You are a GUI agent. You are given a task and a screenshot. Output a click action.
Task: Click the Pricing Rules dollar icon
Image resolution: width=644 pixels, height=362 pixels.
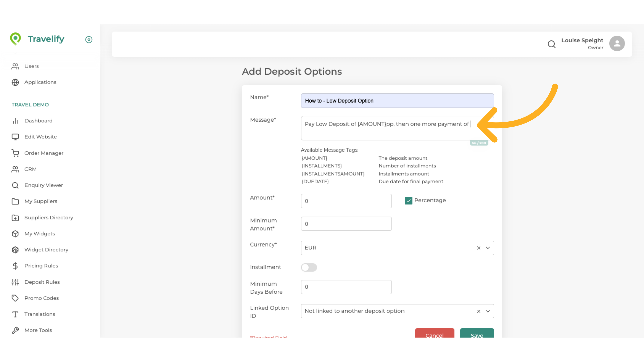click(x=15, y=266)
